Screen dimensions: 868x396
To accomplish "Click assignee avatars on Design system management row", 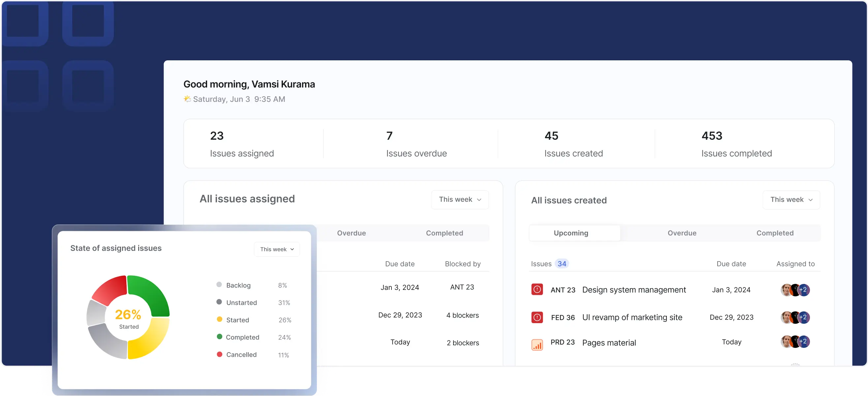I will tap(795, 290).
